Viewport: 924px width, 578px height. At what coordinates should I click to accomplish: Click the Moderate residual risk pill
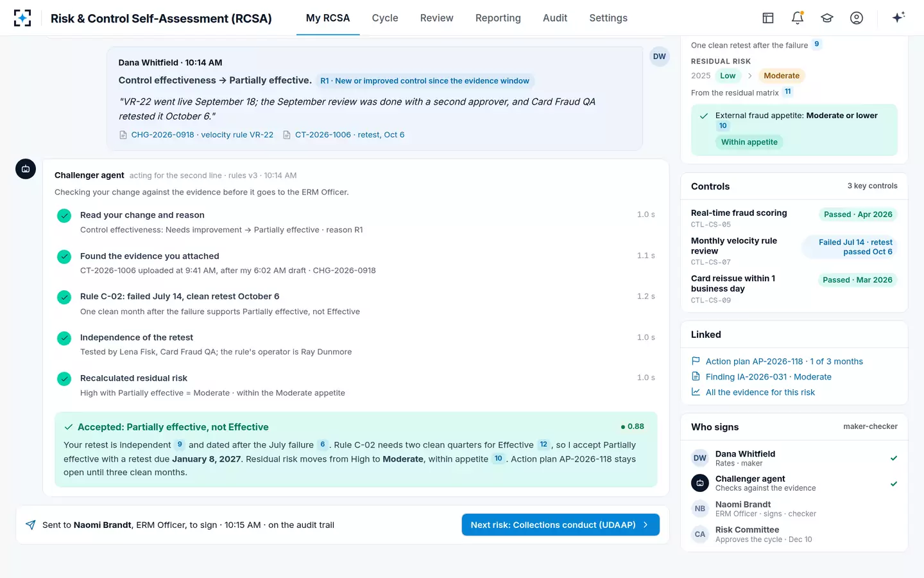(782, 76)
